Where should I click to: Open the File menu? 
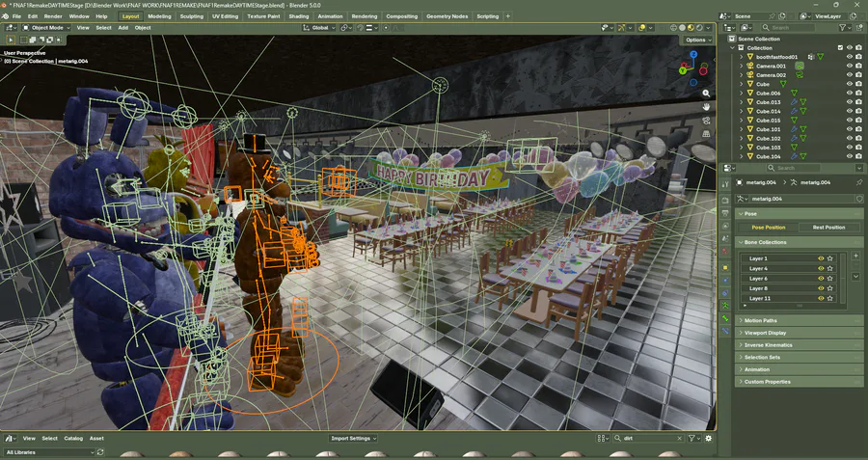tap(16, 16)
